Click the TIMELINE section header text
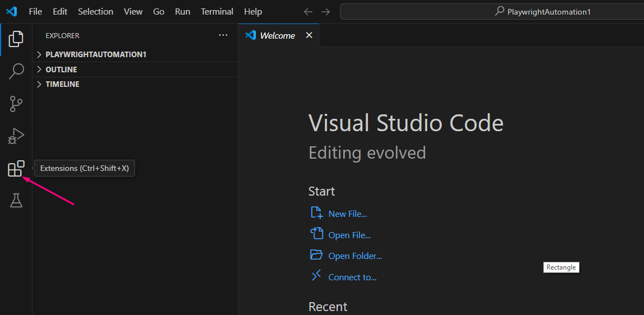Image resolution: width=644 pixels, height=315 pixels. coord(62,84)
